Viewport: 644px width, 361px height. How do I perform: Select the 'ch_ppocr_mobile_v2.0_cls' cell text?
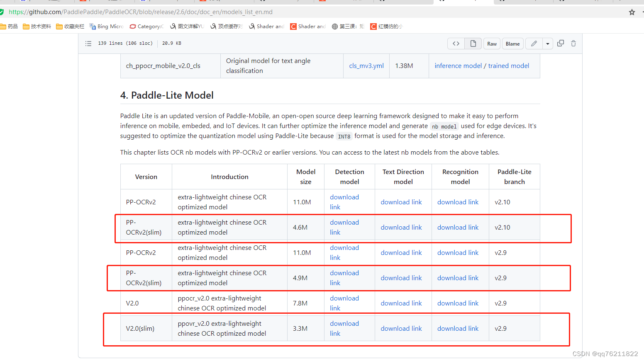pos(163,66)
